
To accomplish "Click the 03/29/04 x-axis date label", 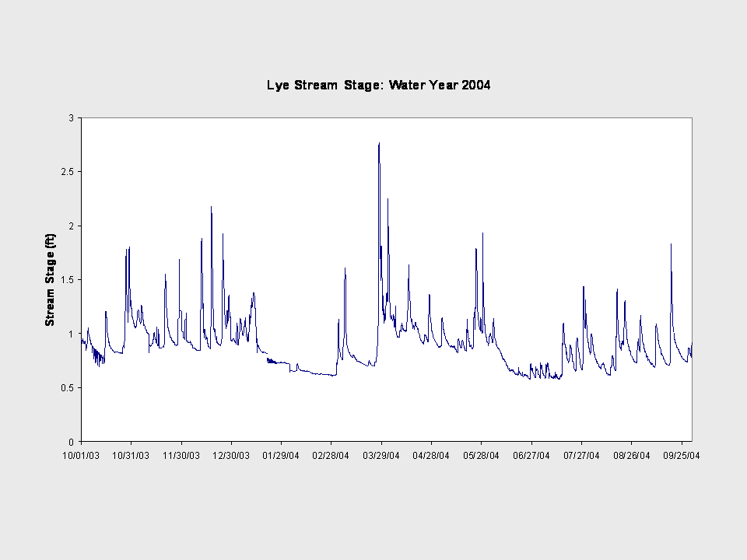I will pyautogui.click(x=381, y=456).
